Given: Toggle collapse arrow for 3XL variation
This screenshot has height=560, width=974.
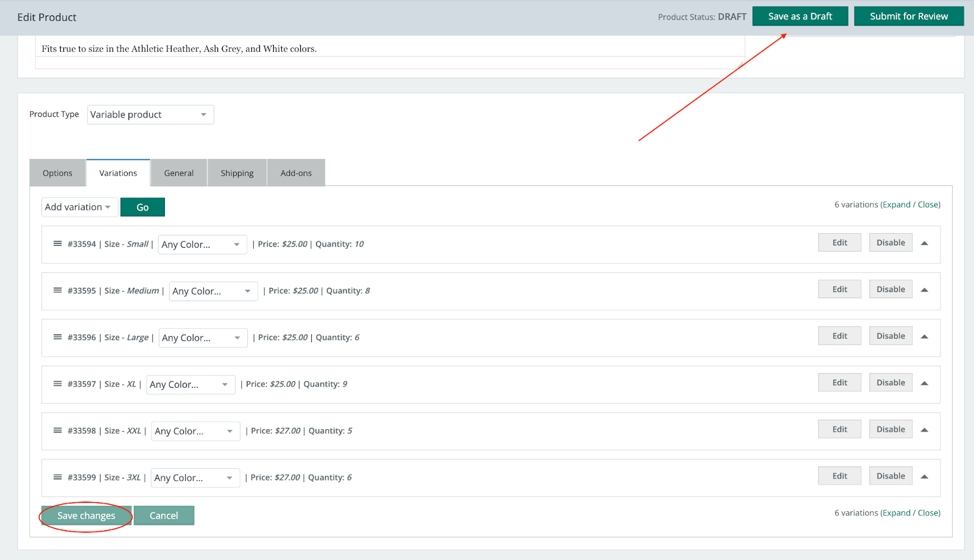Looking at the screenshot, I should coord(924,477).
